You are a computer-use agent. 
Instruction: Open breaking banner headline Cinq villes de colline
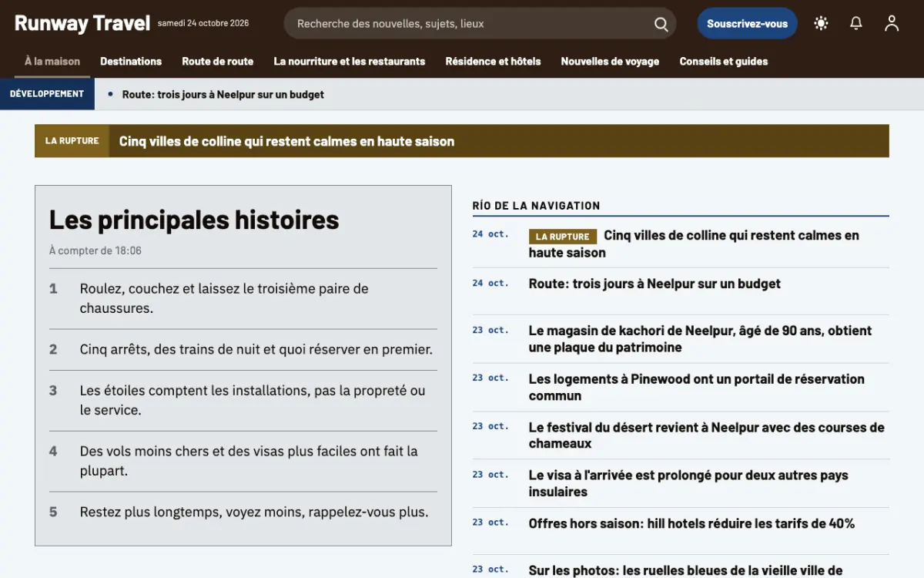point(286,141)
